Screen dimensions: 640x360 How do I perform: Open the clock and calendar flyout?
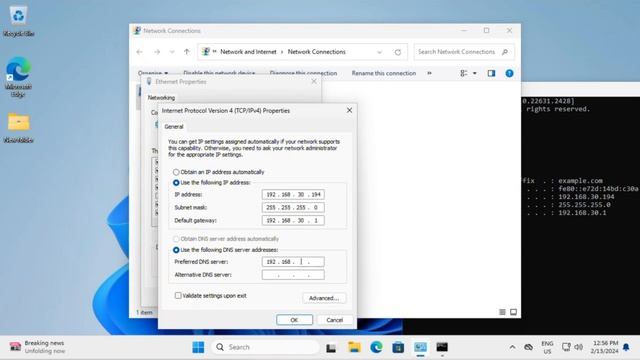point(604,347)
